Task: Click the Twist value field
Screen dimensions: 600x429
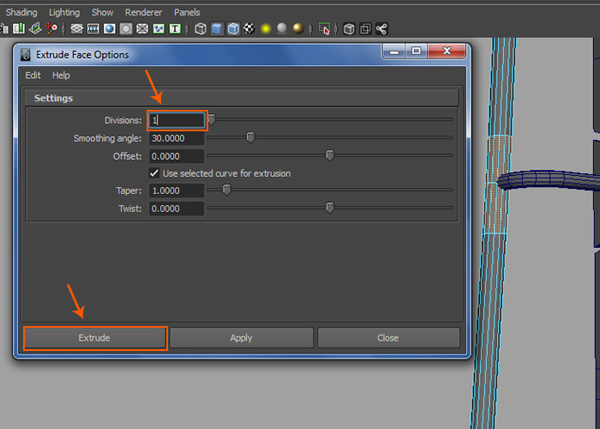Action: (x=177, y=209)
